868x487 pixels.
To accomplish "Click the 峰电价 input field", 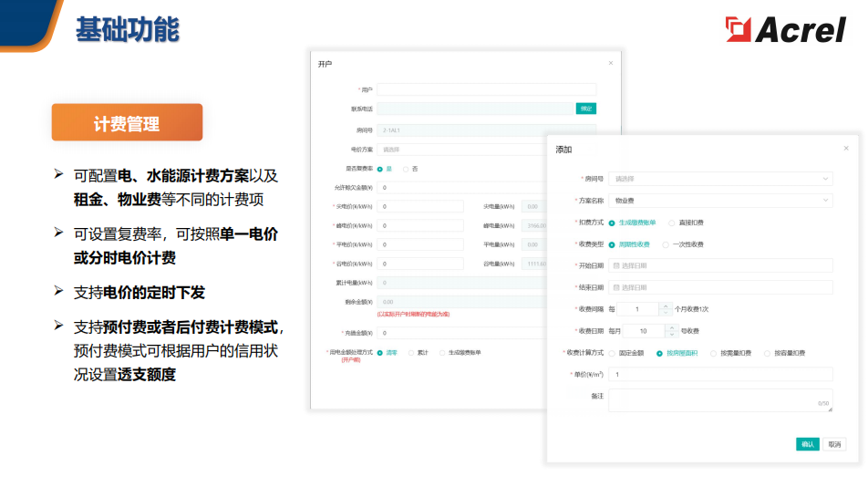I will click(420, 226).
